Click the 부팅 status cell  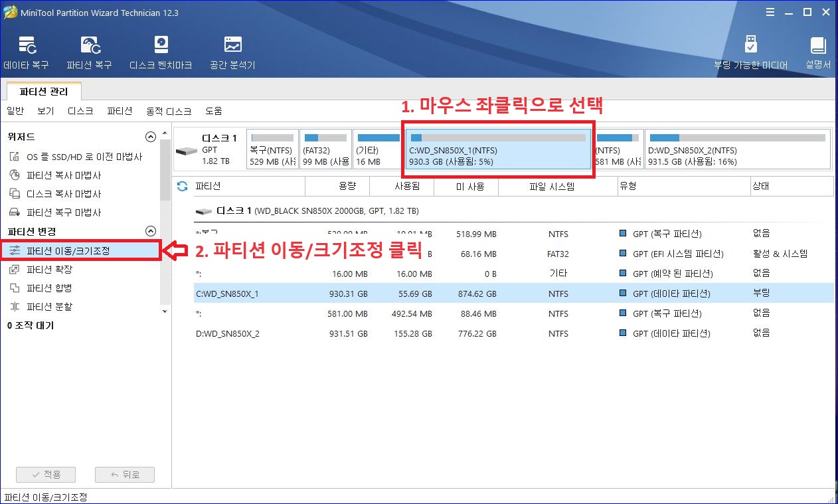point(762,294)
